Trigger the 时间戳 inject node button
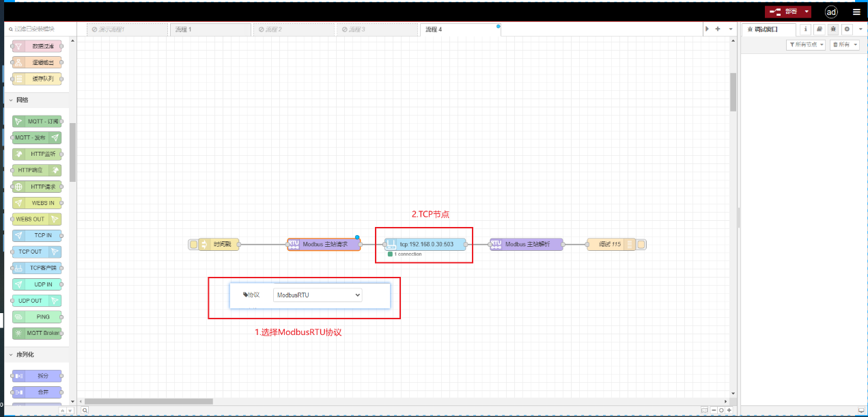Screen dimensions: 868x417 [x=193, y=245]
